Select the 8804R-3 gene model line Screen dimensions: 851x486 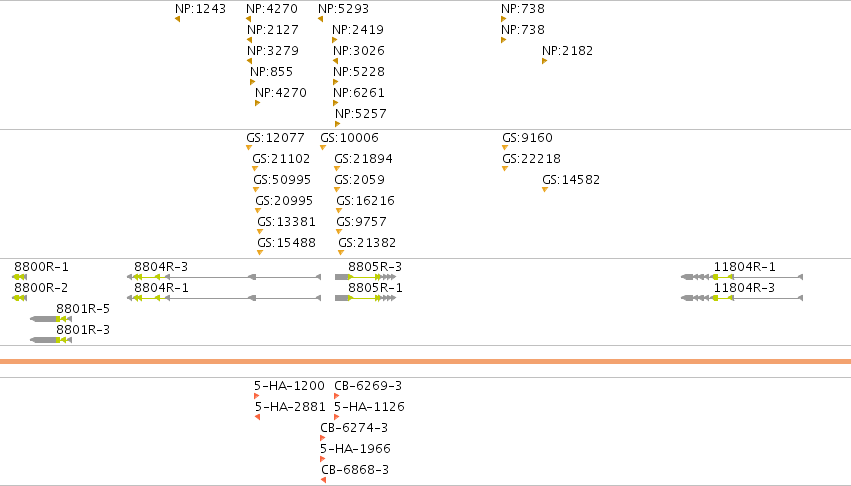(x=224, y=277)
